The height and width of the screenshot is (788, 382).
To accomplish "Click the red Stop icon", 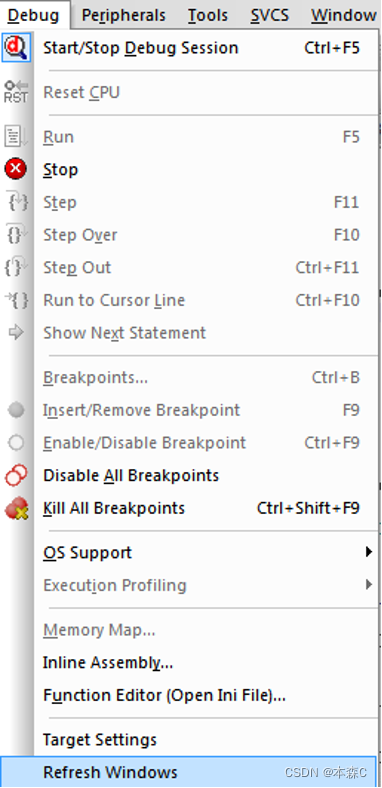I will pos(16,169).
